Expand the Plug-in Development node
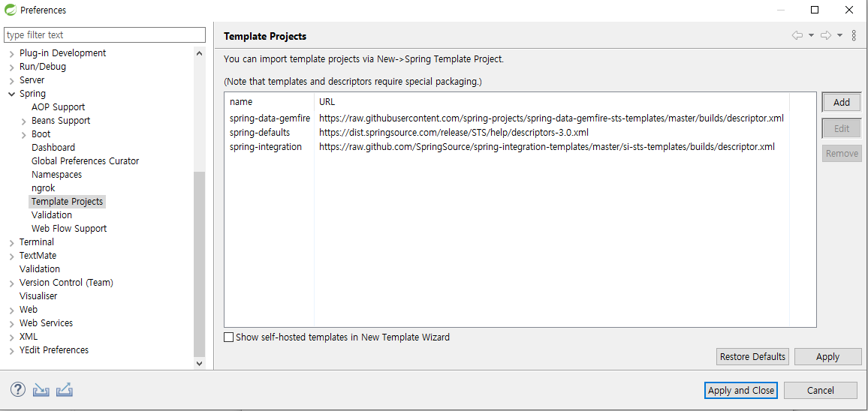This screenshot has width=868, height=411. point(11,54)
